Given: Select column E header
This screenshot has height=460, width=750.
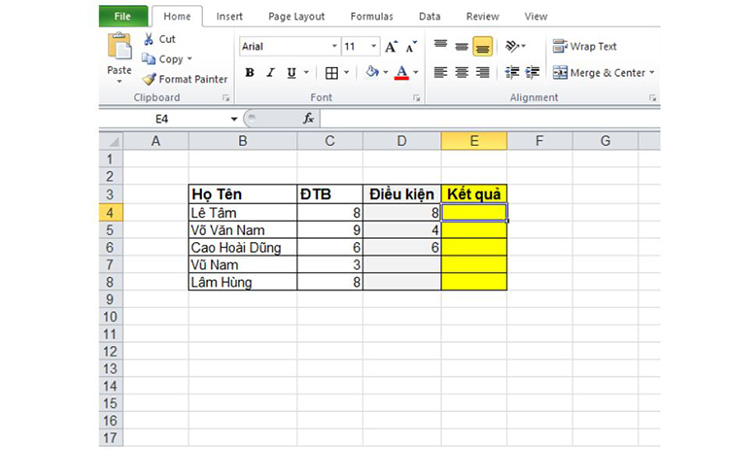Looking at the screenshot, I should (474, 141).
